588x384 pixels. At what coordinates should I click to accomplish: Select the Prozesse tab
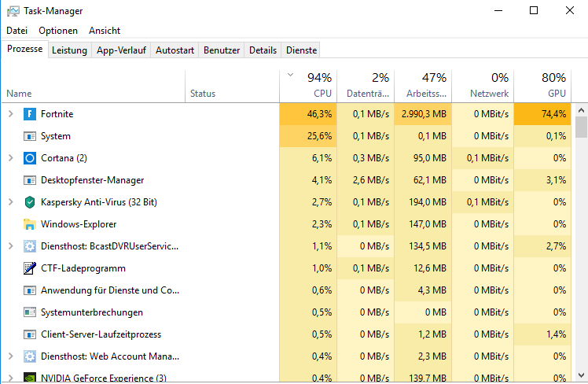[x=24, y=49]
